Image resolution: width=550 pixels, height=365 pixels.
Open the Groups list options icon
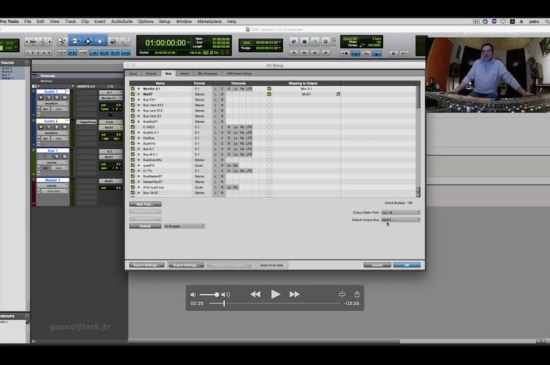click(27, 316)
